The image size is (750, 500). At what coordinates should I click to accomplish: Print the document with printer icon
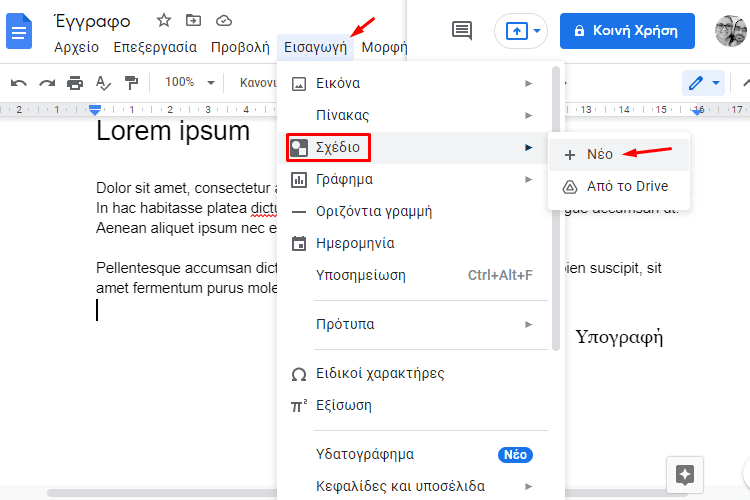(75, 83)
